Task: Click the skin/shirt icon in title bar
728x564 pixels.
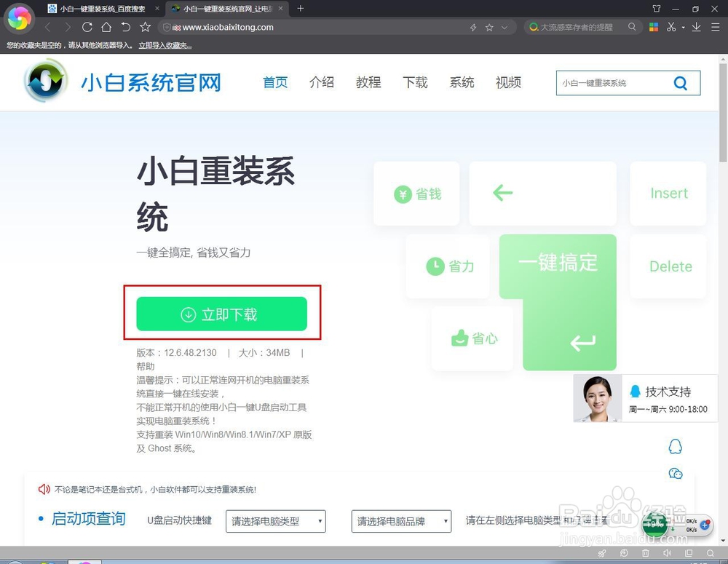Action: click(657, 8)
